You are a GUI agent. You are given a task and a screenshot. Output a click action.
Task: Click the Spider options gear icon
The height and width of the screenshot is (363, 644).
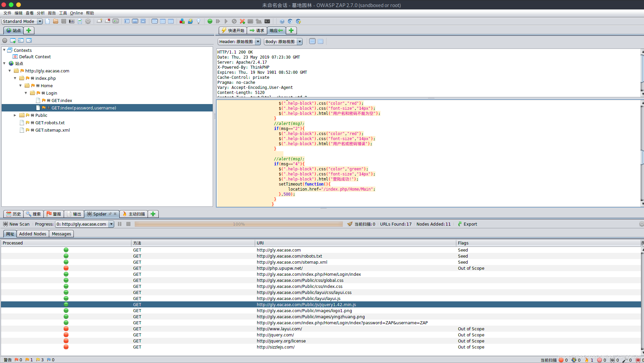pyautogui.click(x=641, y=224)
